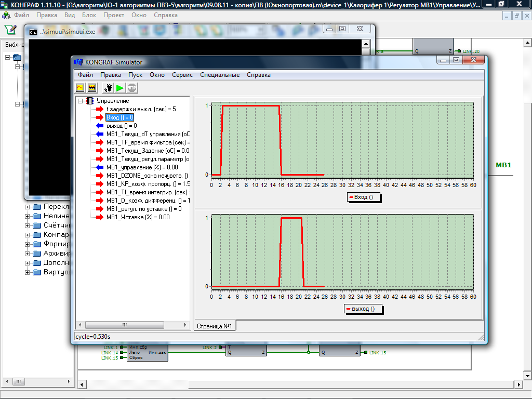The height and width of the screenshot is (399, 532).
Task: Click the 'Вход ()' chart legend button
Action: tap(364, 197)
